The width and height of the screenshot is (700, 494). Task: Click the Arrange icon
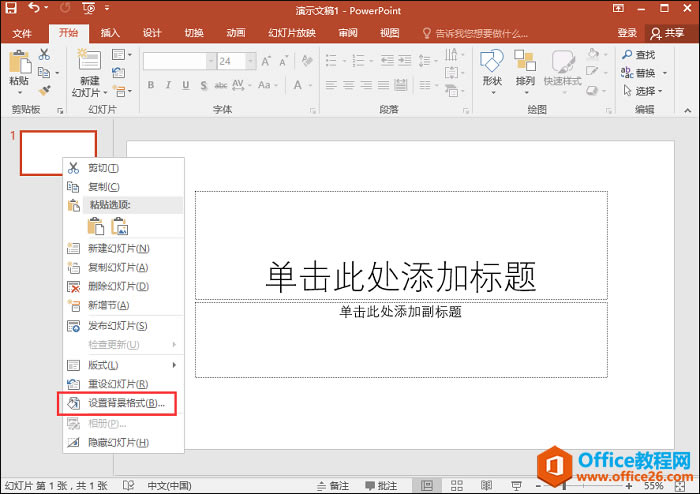tap(525, 61)
